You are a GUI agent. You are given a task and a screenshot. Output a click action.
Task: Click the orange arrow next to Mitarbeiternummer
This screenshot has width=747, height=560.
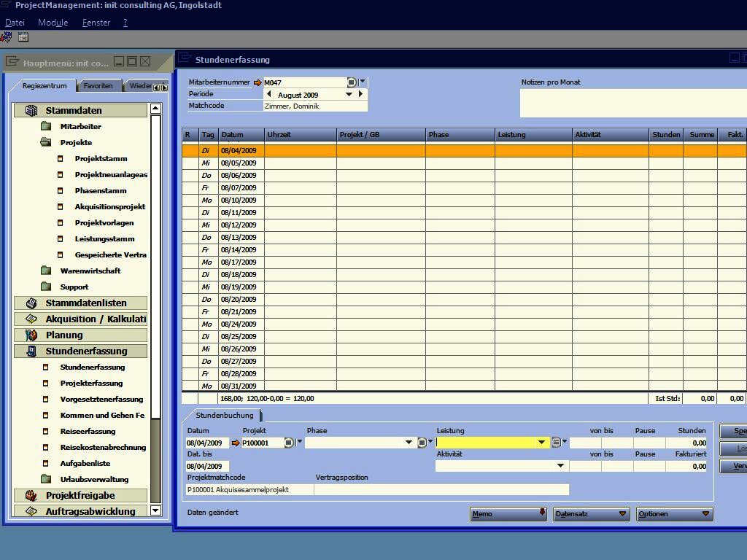257,83
